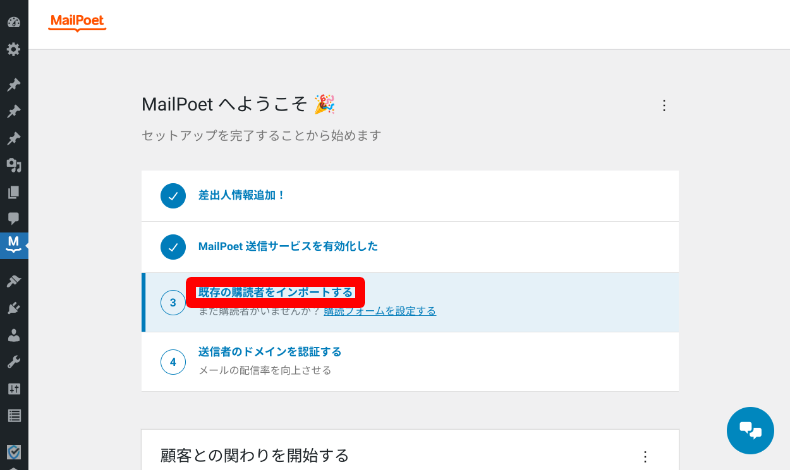Click the checked circle beside MailPoet 送信サービスを有効化した
Image resolution: width=790 pixels, height=470 pixels.
coord(173,247)
